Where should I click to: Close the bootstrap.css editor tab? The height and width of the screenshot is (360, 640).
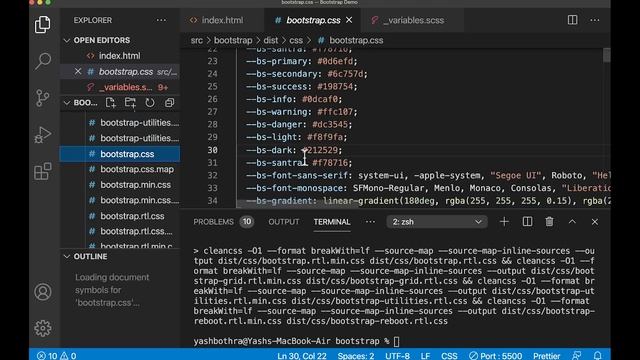(x=349, y=20)
